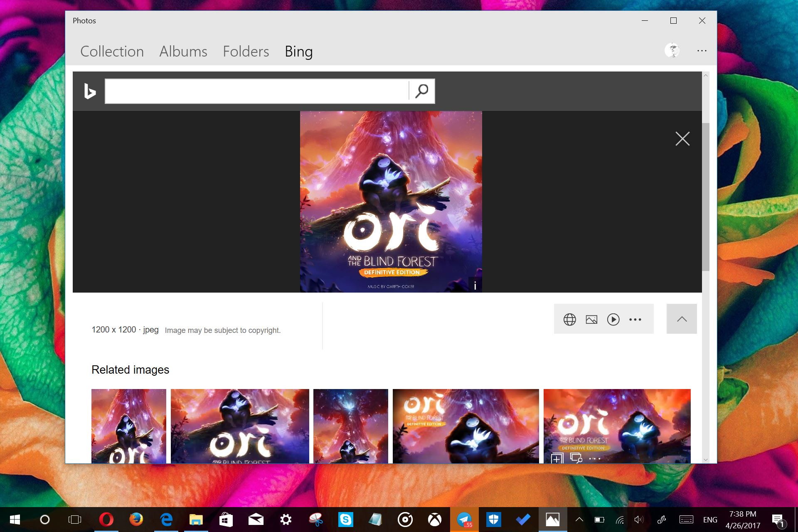Open the Collection tab
This screenshot has height=532, width=798.
(x=112, y=52)
